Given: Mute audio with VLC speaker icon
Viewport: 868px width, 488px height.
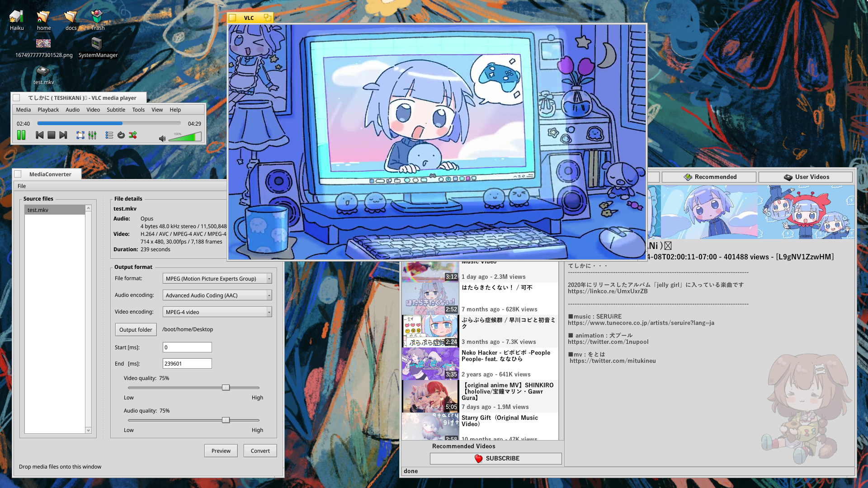Looking at the screenshot, I should pos(162,138).
